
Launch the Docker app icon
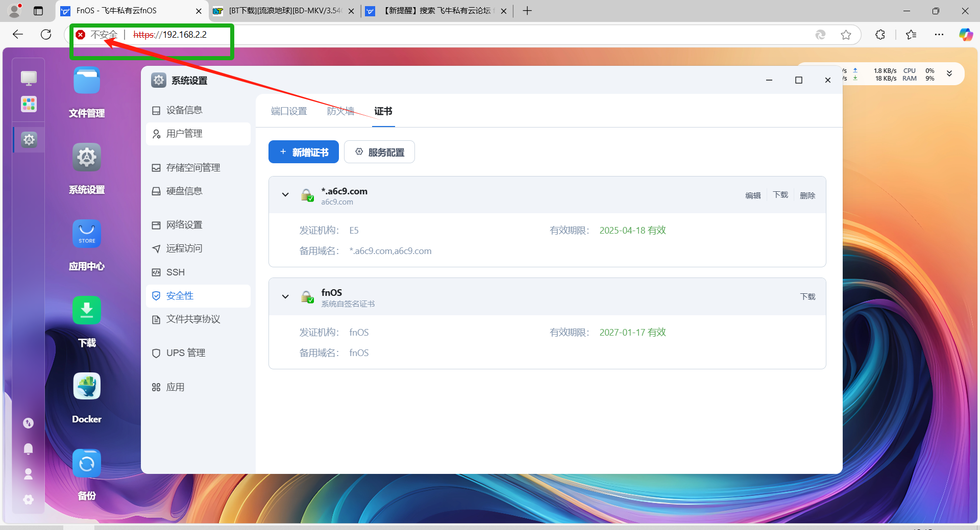point(87,387)
